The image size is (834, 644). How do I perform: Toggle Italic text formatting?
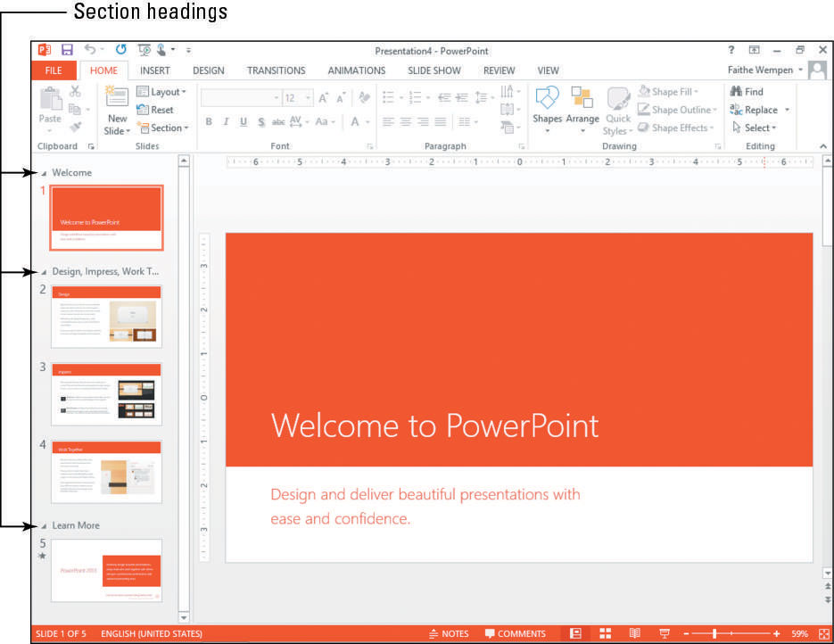(226, 122)
